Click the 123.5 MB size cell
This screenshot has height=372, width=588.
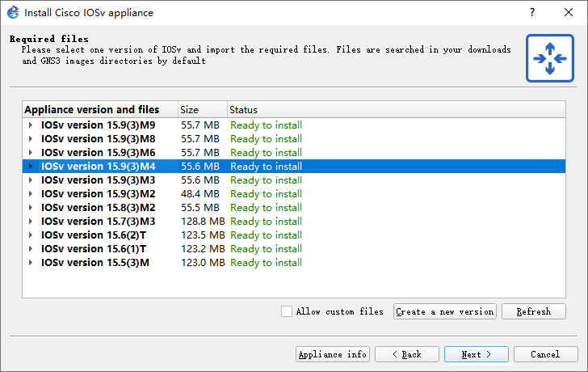click(203, 235)
